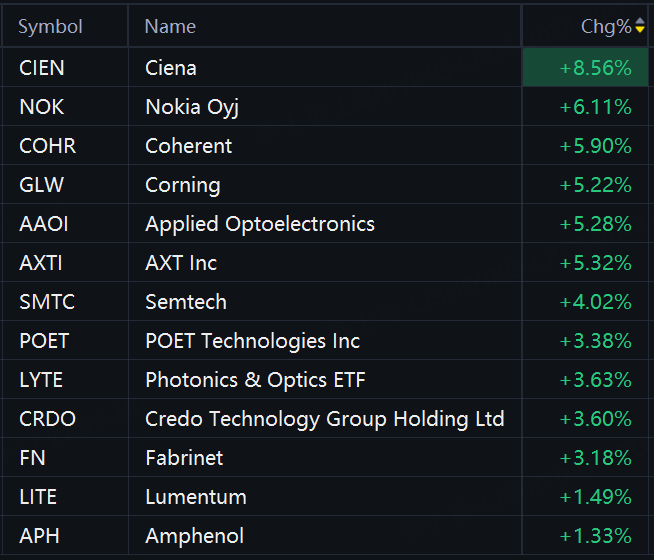Image resolution: width=654 pixels, height=560 pixels.
Task: Sort by the Chg% arrow icon
Action: click(x=640, y=25)
